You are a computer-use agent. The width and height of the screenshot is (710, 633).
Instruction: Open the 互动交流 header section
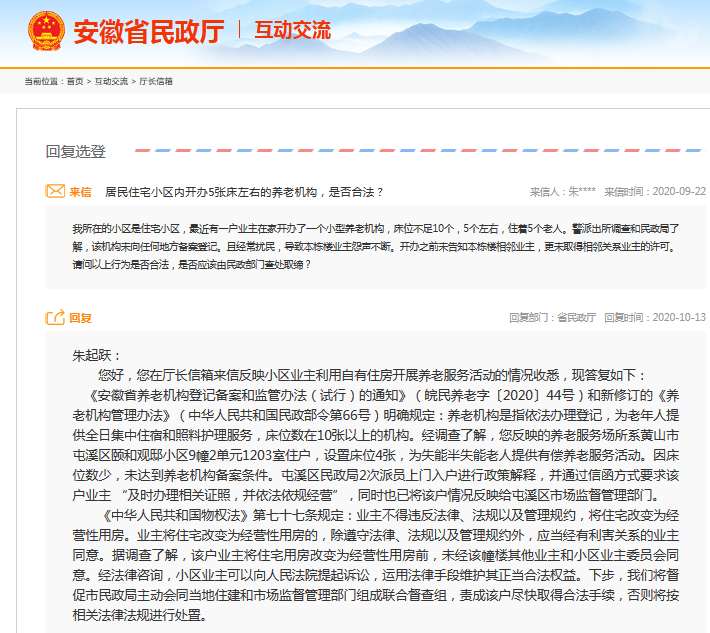click(x=293, y=30)
